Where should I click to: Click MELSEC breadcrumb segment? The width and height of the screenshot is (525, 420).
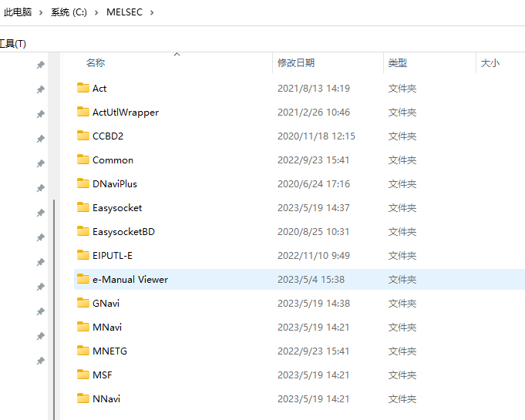[x=125, y=12]
